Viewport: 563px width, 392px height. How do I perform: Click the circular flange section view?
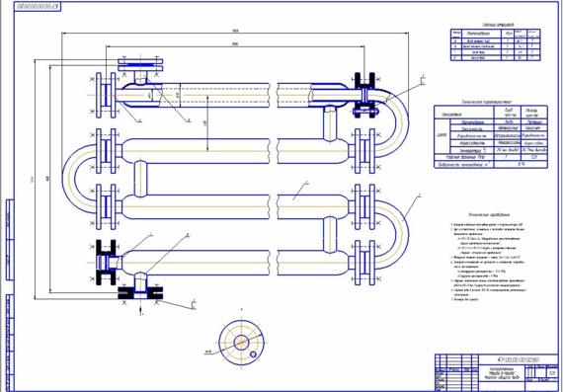click(x=241, y=343)
